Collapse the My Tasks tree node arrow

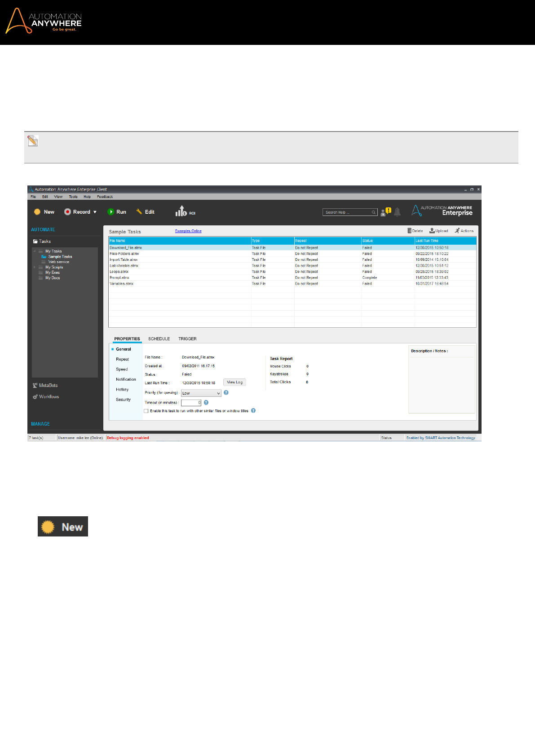tap(35, 251)
